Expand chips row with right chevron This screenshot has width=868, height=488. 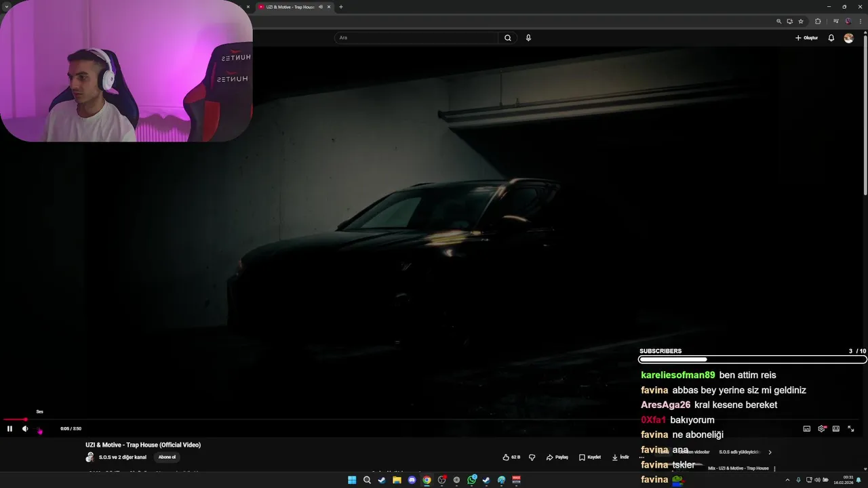tap(770, 452)
